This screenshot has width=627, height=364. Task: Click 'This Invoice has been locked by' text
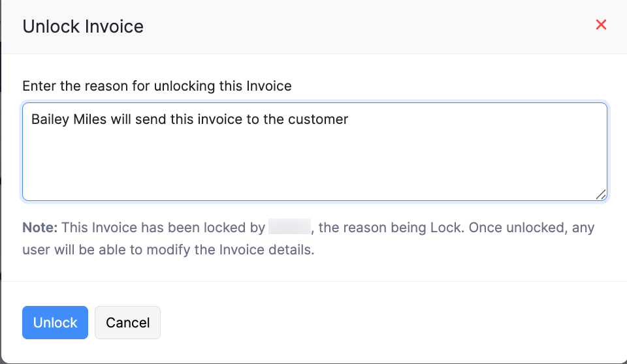(163, 228)
